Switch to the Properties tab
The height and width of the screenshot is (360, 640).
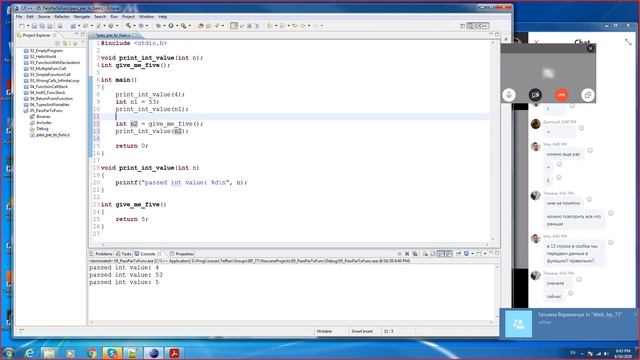tap(182, 254)
